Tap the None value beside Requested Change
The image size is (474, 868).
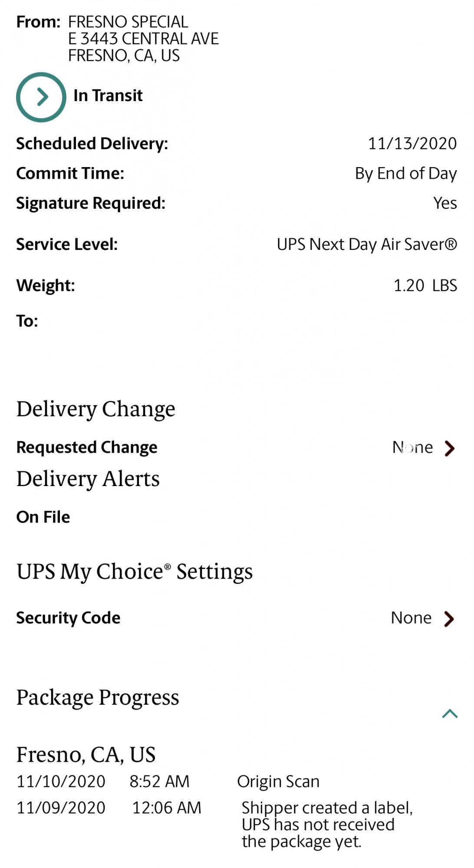coord(412,447)
